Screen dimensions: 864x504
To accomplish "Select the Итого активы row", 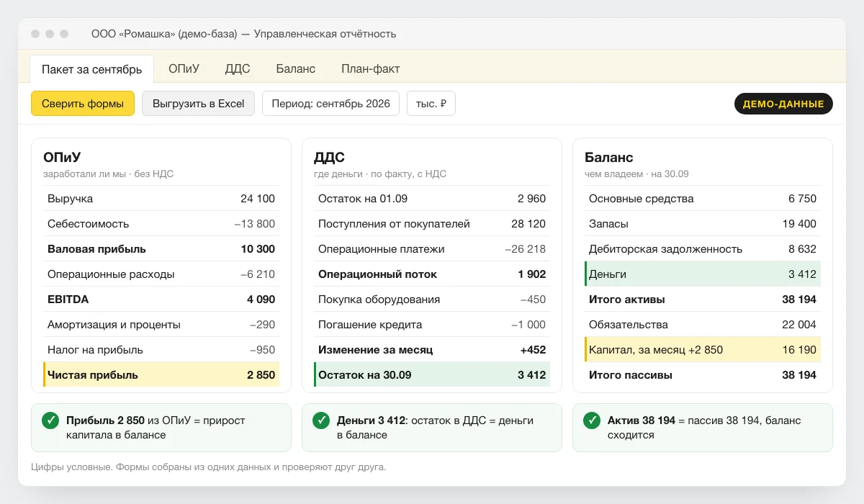I will click(x=703, y=300).
